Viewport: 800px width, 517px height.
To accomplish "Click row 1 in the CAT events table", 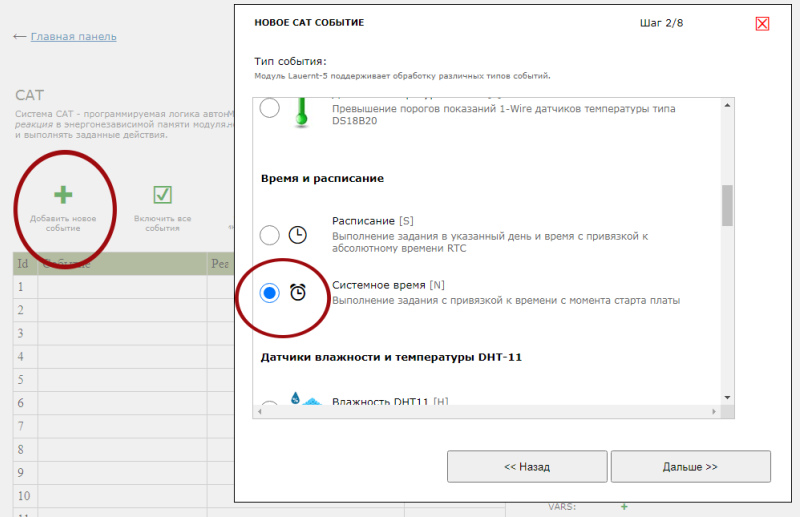I will pos(123,287).
